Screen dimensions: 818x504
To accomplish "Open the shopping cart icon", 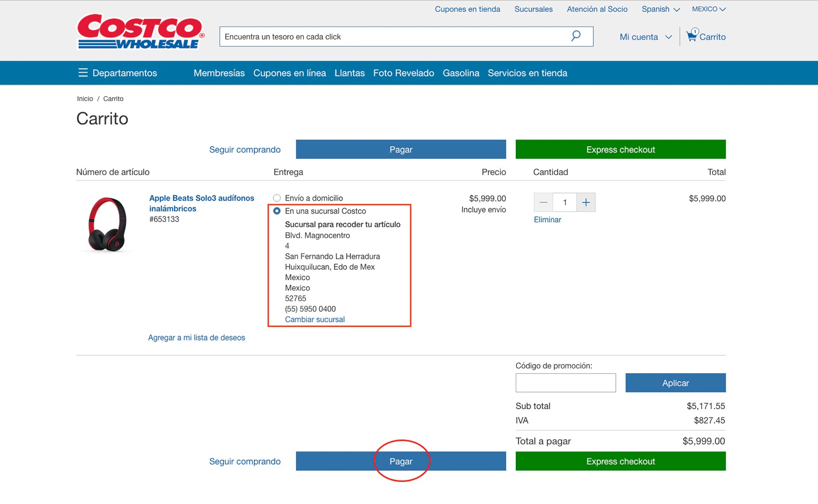I will tap(692, 36).
